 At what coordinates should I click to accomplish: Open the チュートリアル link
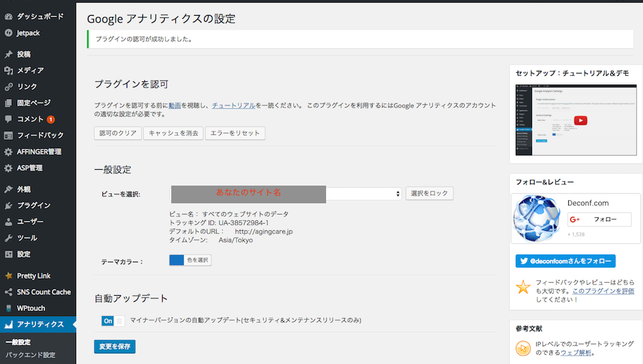pos(234,106)
